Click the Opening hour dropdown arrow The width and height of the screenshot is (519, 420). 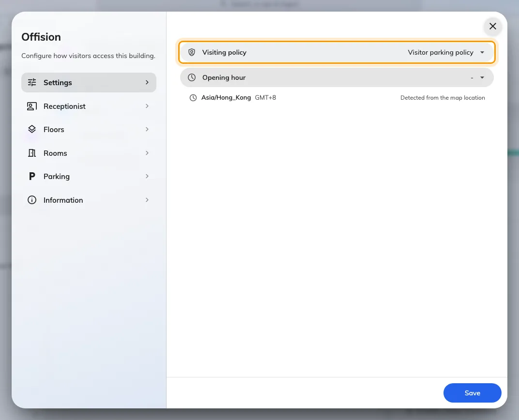pyautogui.click(x=482, y=77)
